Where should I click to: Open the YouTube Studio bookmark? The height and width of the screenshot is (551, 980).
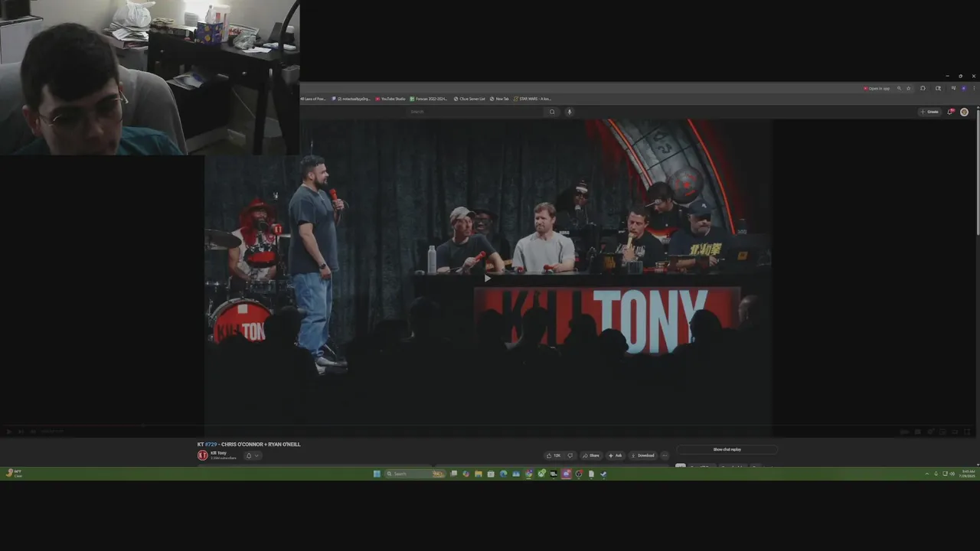(390, 99)
